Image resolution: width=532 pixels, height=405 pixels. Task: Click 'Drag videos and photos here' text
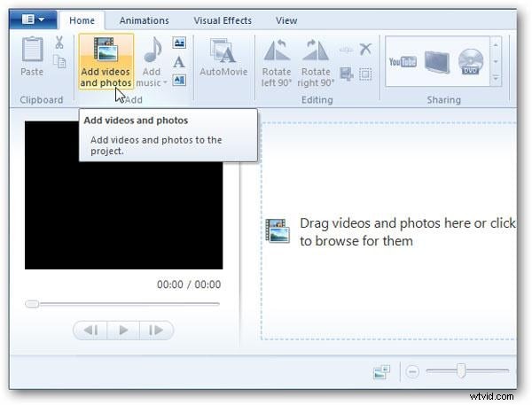click(408, 232)
